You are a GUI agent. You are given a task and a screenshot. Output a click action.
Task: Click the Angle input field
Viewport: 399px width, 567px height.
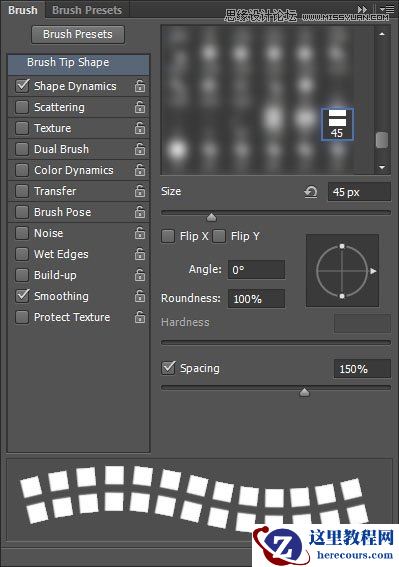[256, 270]
